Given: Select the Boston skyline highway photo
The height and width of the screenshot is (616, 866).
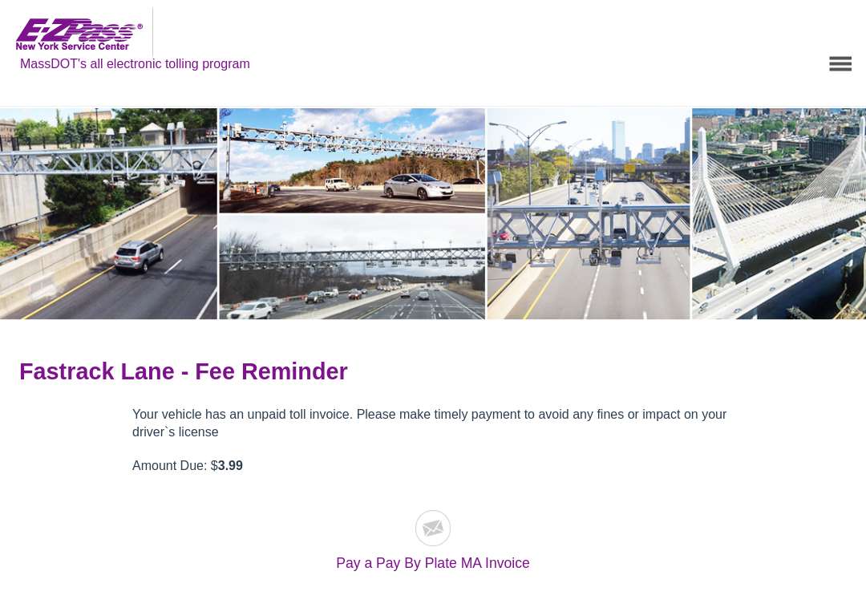Looking at the screenshot, I should coord(589,213).
